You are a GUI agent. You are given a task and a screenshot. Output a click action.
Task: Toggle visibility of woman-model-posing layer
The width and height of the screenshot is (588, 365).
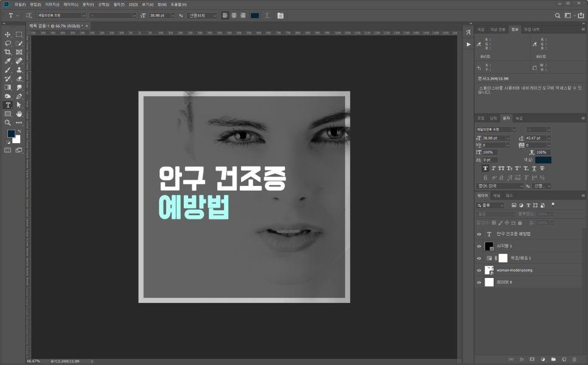click(479, 270)
